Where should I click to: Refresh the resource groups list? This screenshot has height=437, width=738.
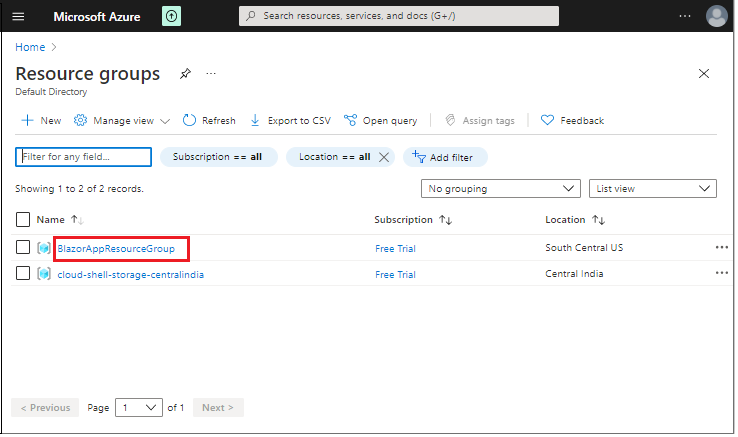(209, 121)
